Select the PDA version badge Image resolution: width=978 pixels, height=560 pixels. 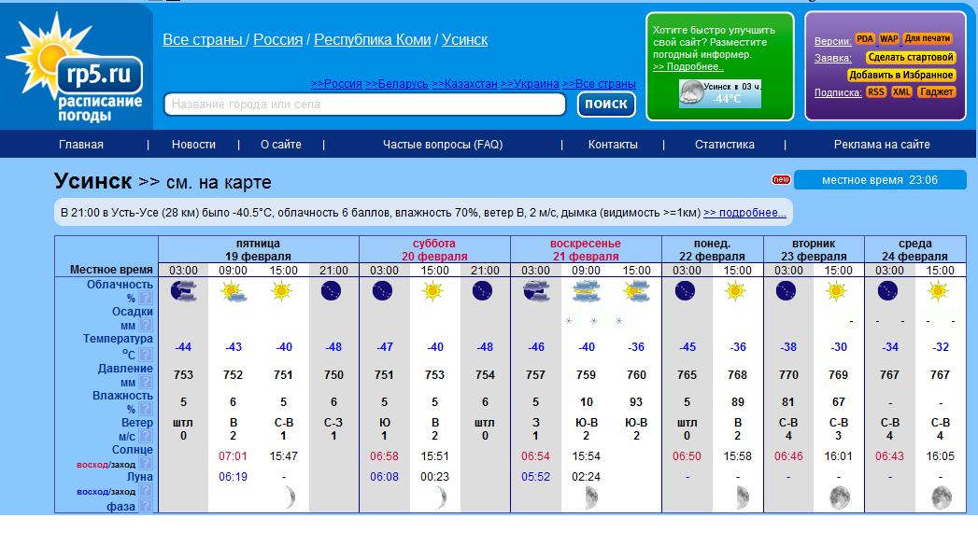pos(864,39)
